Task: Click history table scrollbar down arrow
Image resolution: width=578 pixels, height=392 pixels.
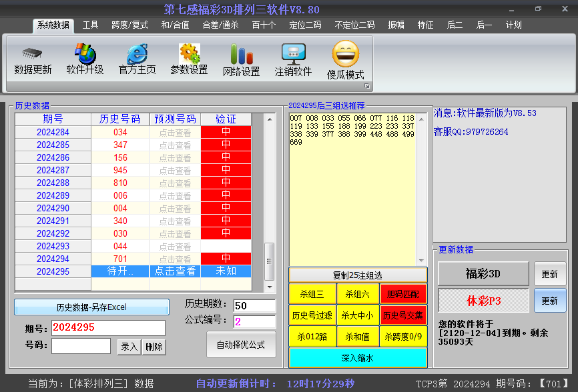Action: tap(270, 287)
